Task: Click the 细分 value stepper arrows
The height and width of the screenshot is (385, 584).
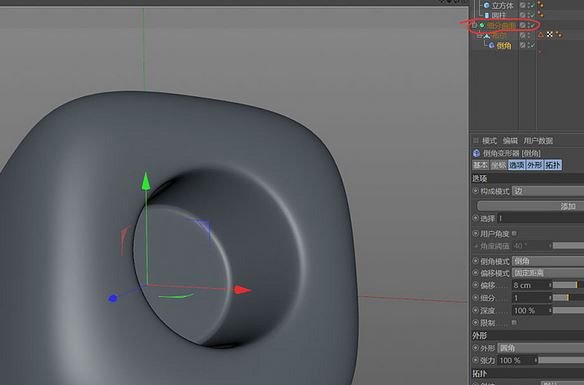Action: click(x=550, y=298)
